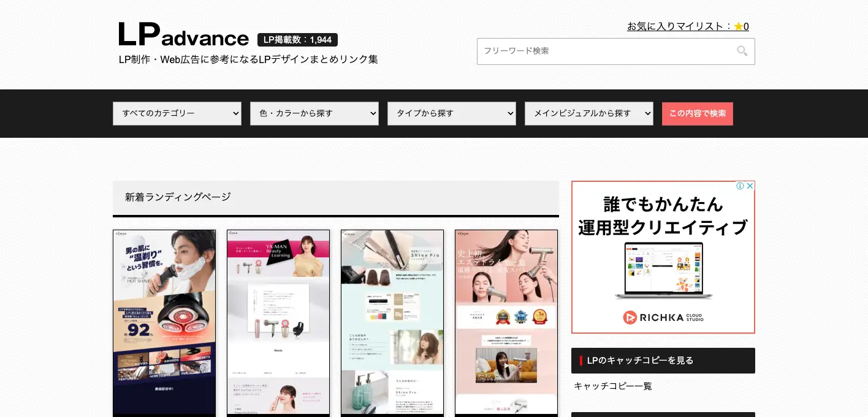Open the pink hair dryer LP thumbnail
The height and width of the screenshot is (417, 868).
coord(506,322)
